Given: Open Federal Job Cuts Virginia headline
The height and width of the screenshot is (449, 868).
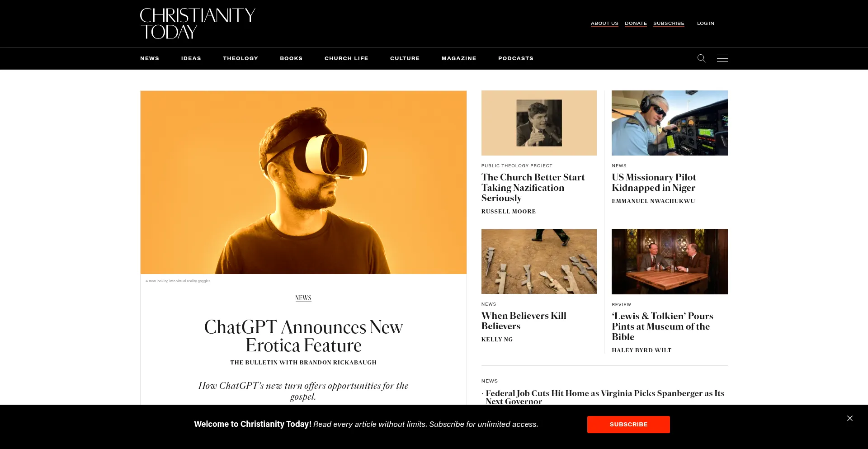Looking at the screenshot, I should tap(605, 397).
